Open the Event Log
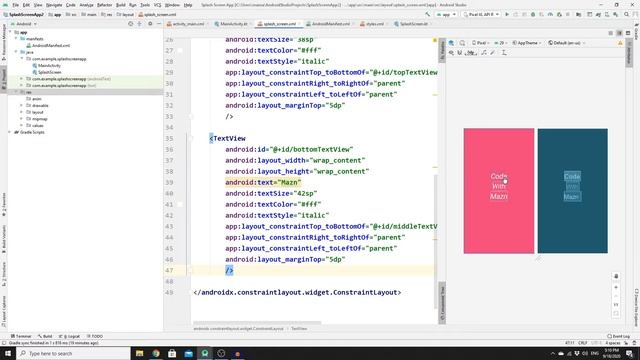Viewport: 640px width, 360px height. tap(619, 336)
